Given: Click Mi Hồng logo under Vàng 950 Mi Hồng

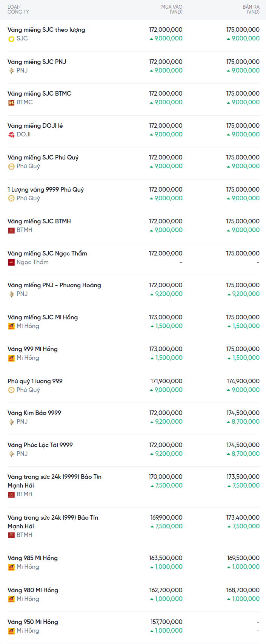Looking at the screenshot, I should [11, 631].
